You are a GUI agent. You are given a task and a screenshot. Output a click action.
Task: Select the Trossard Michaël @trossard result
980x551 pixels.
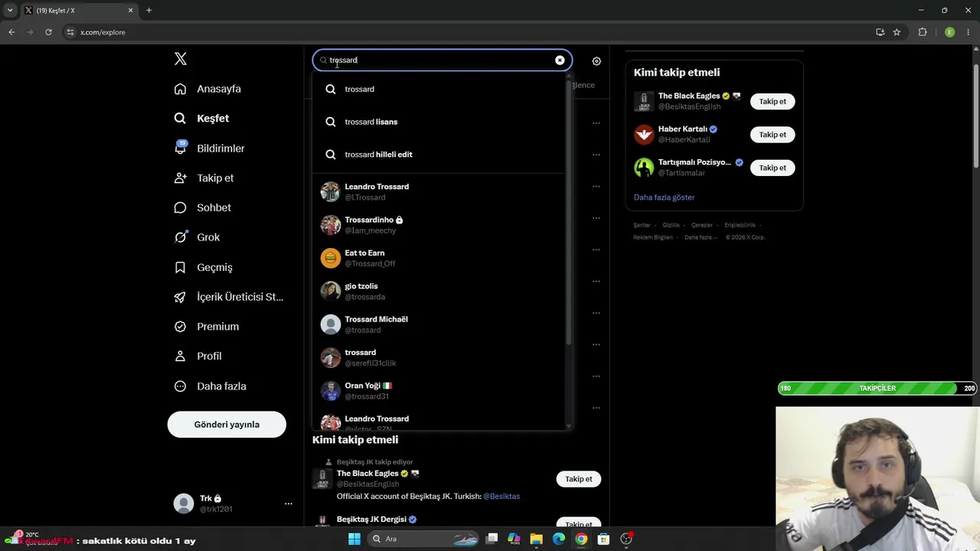[439, 324]
